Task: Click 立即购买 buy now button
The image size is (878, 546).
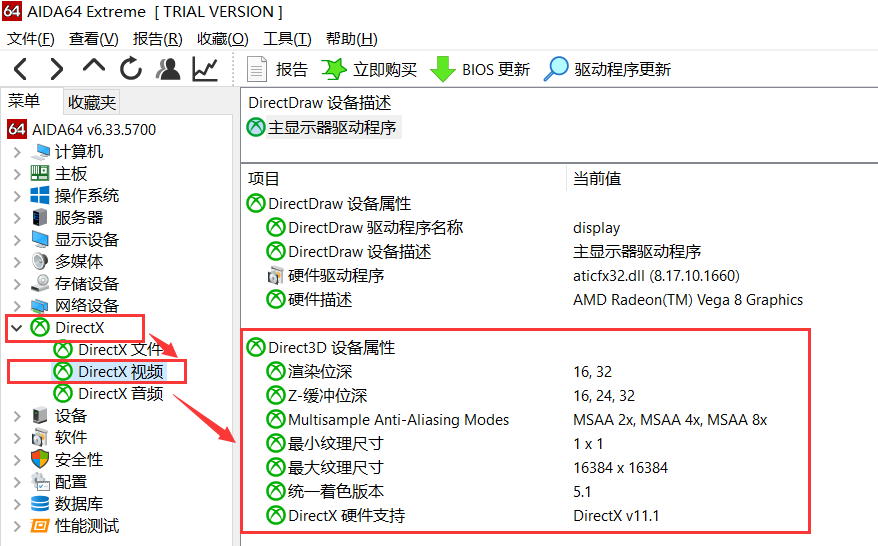Action: (x=370, y=69)
